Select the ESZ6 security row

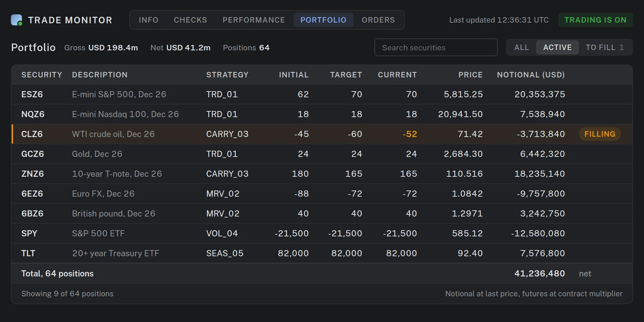[x=322, y=94]
